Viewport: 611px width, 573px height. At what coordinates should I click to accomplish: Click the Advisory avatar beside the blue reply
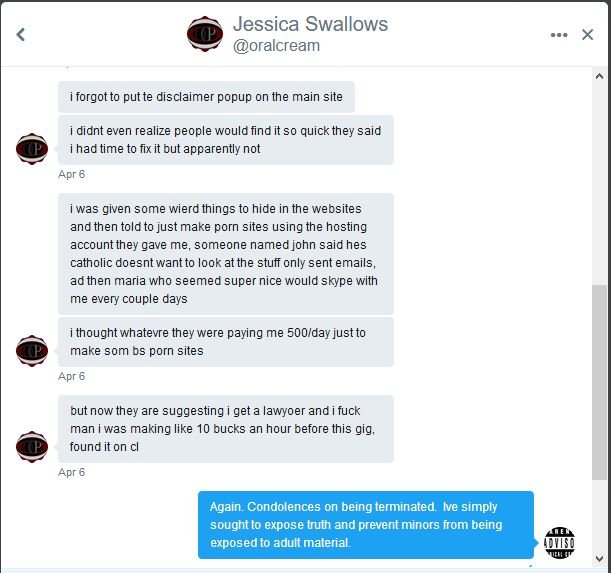click(x=559, y=542)
